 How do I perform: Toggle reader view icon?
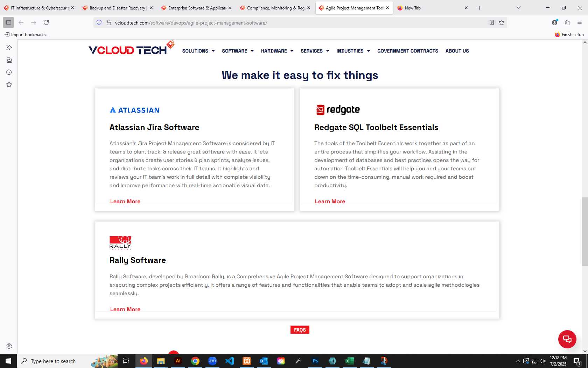coord(492,22)
